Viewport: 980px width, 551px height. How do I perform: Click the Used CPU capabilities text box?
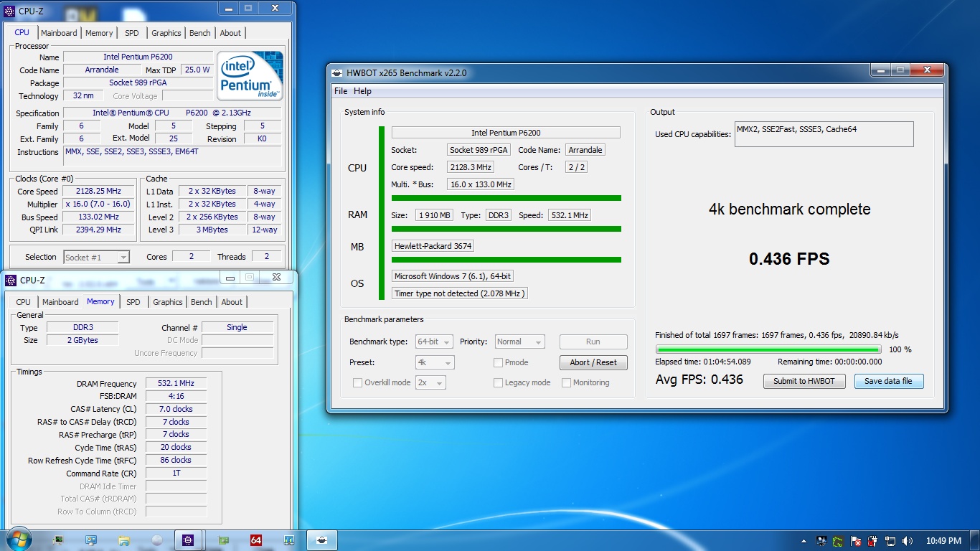pyautogui.click(x=824, y=134)
